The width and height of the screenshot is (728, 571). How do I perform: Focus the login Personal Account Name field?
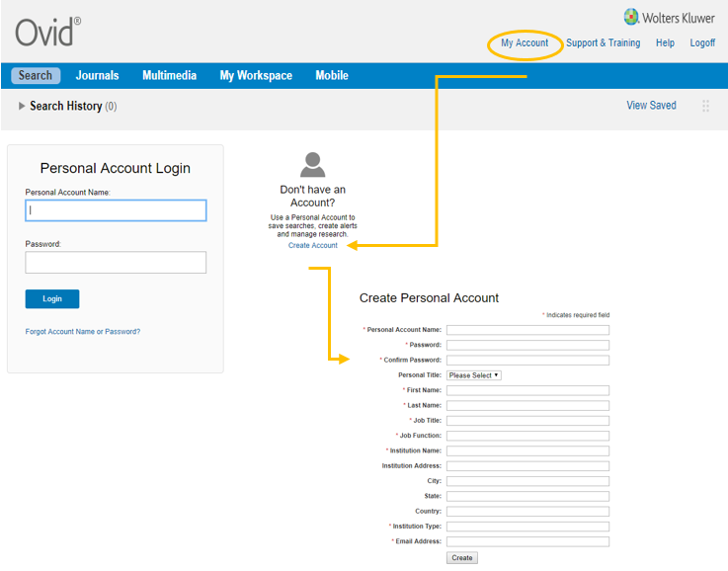pyautogui.click(x=116, y=210)
